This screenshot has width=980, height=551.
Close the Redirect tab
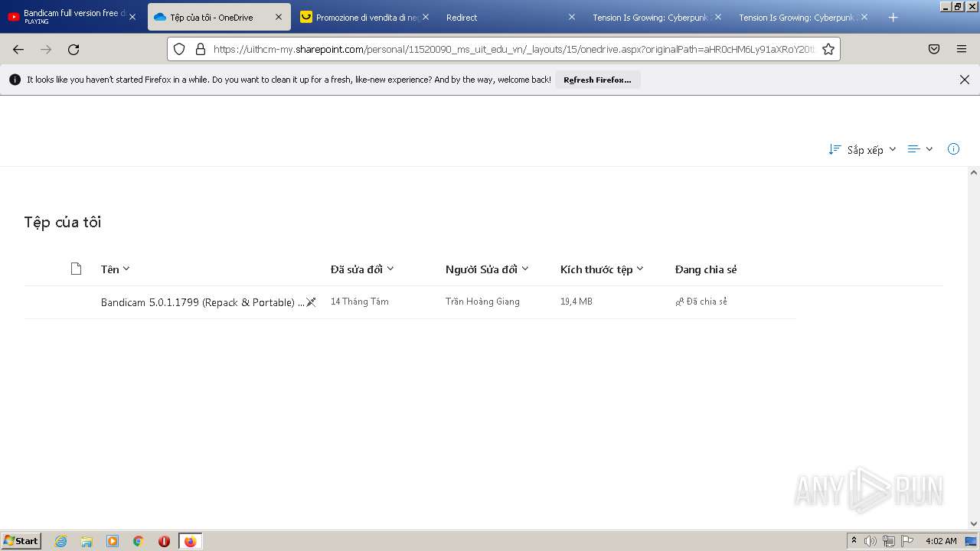click(571, 17)
